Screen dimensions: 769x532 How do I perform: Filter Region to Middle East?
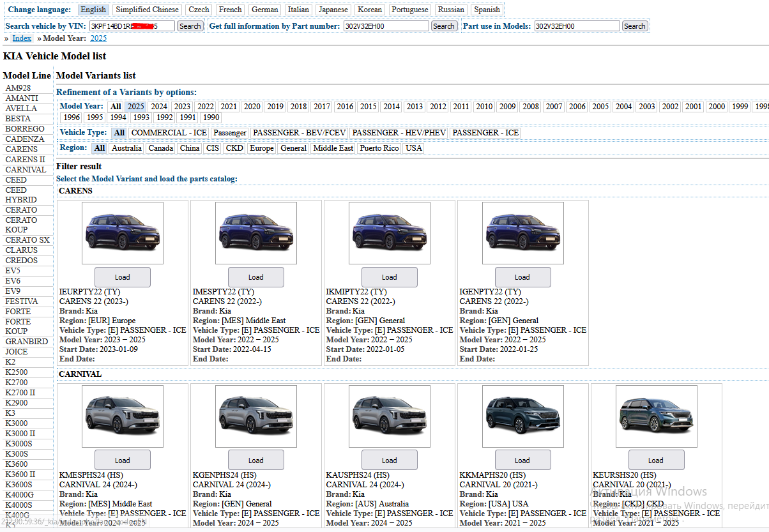pyautogui.click(x=333, y=148)
